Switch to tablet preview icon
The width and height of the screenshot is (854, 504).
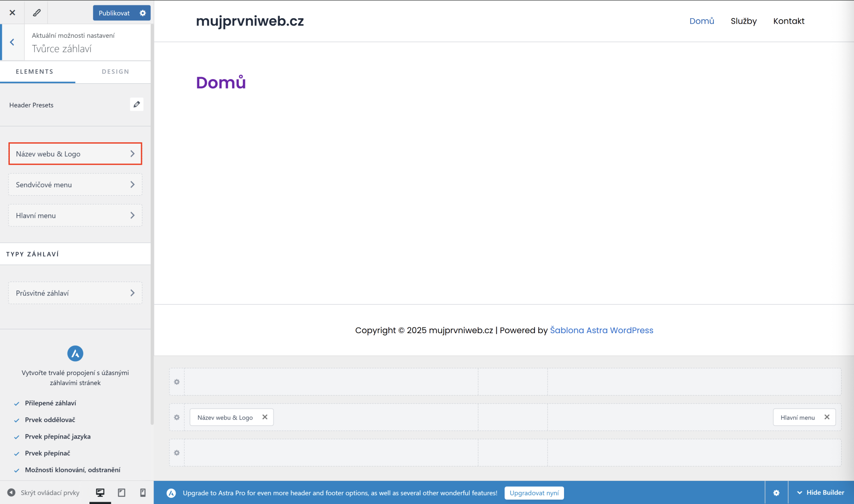(x=121, y=492)
